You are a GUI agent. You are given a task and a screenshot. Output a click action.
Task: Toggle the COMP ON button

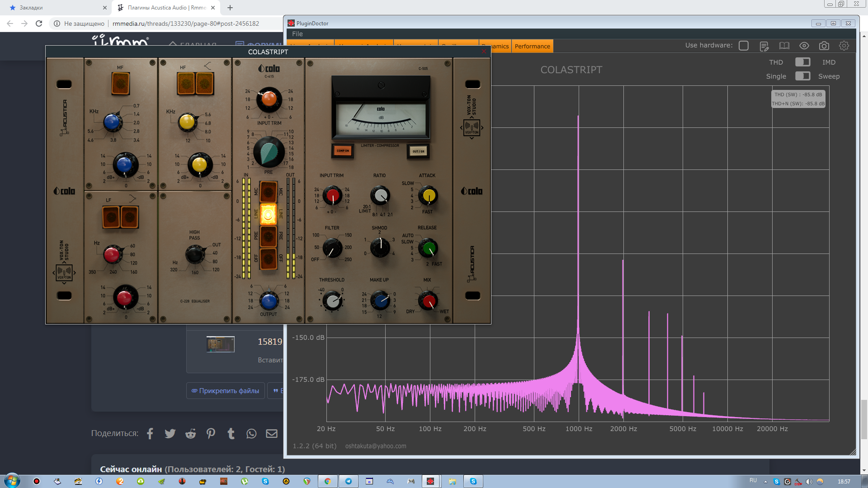[343, 150]
